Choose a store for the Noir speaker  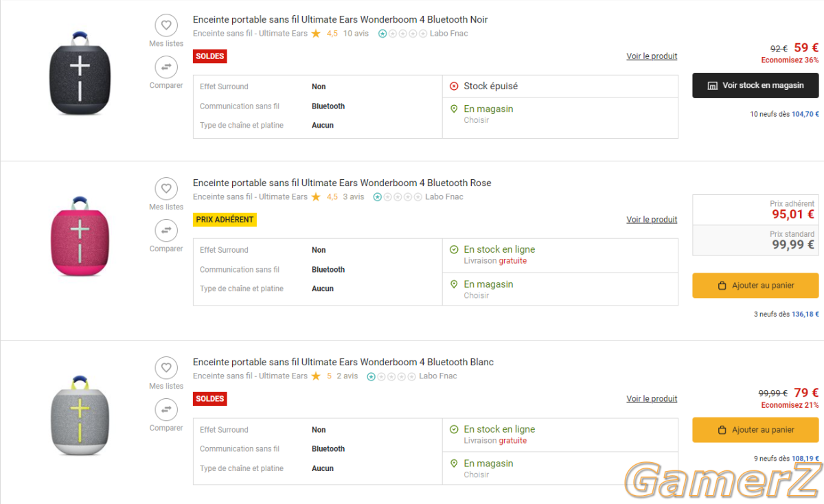coord(477,120)
